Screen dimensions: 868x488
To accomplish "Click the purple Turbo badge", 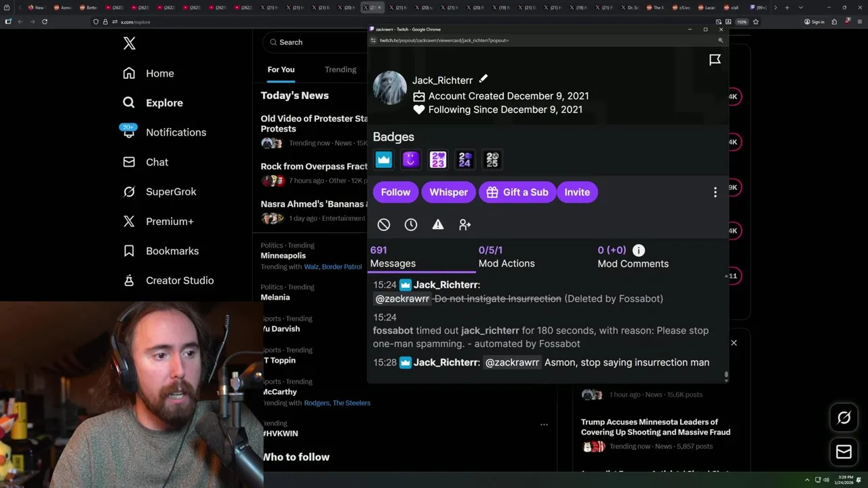I will 410,159.
